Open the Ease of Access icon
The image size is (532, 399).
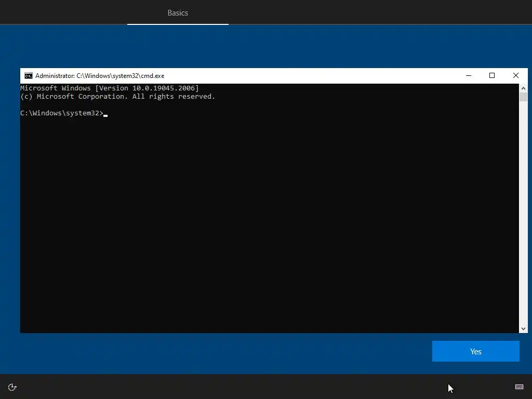[x=12, y=387]
